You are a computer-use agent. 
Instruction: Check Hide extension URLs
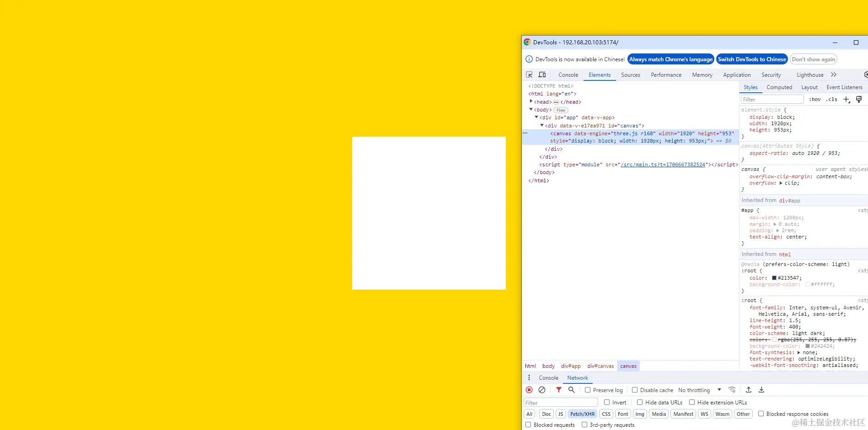click(692, 402)
